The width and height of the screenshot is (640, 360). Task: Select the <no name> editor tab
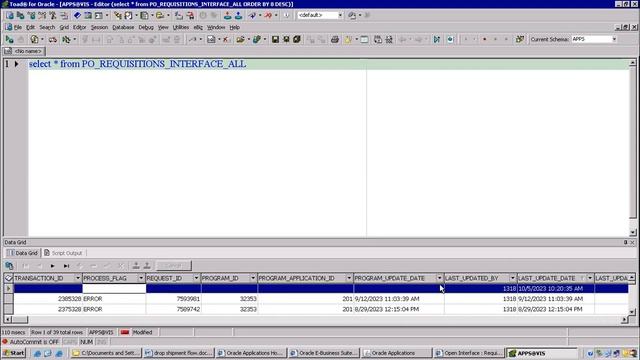click(x=24, y=51)
